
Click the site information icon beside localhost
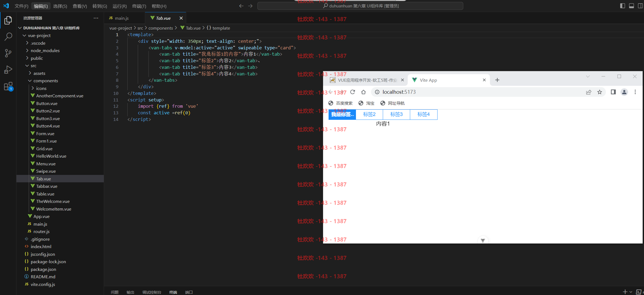click(377, 92)
